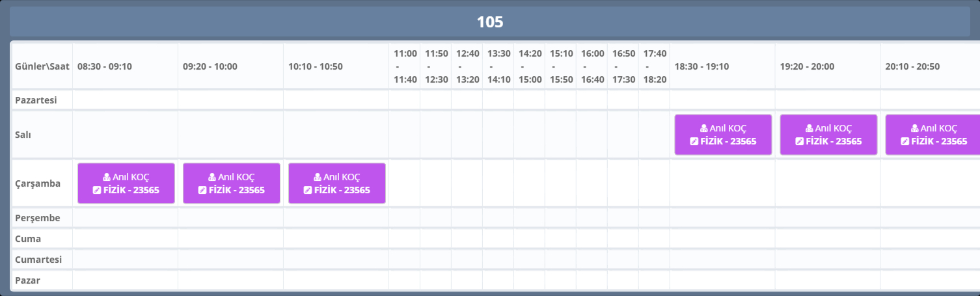Click edit icon in Çarşamba 09:20 lesson
The height and width of the screenshot is (296, 980).
click(202, 190)
